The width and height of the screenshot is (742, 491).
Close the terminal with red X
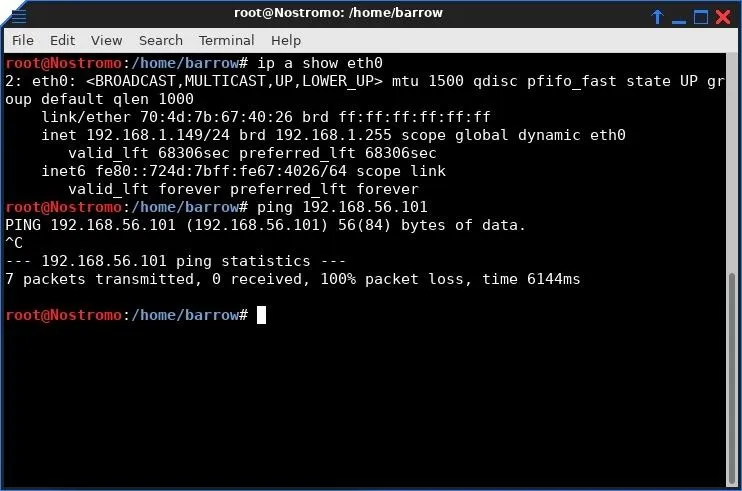click(723, 17)
